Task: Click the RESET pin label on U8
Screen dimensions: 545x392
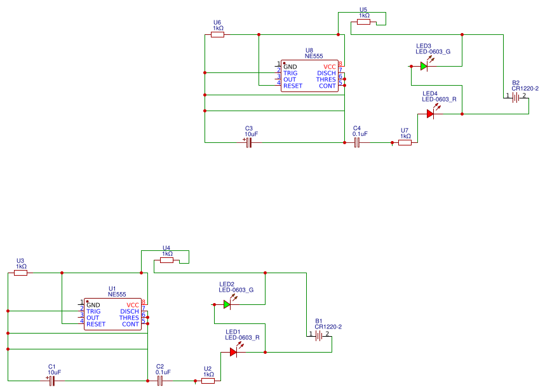Action: coord(293,86)
